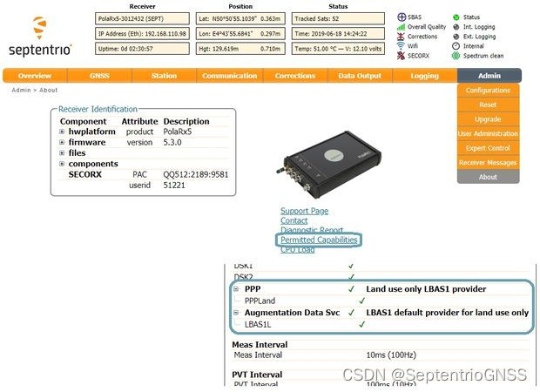Click the userid value 51221
Image resolution: width=540 pixels, height=392 pixels.
(174, 186)
